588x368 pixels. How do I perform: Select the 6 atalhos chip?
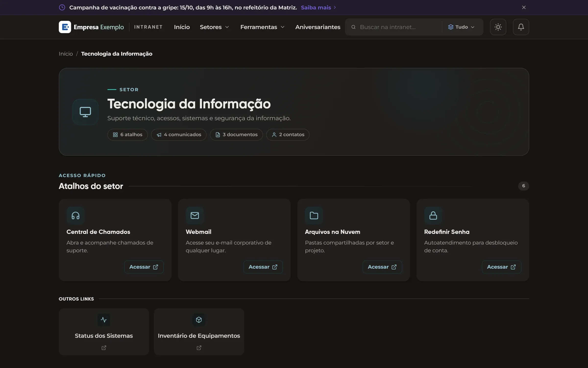click(127, 135)
